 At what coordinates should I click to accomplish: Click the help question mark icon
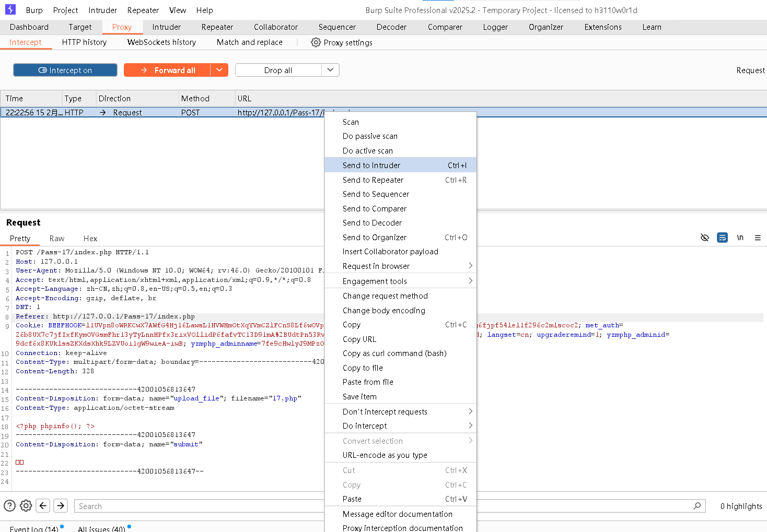coord(9,505)
